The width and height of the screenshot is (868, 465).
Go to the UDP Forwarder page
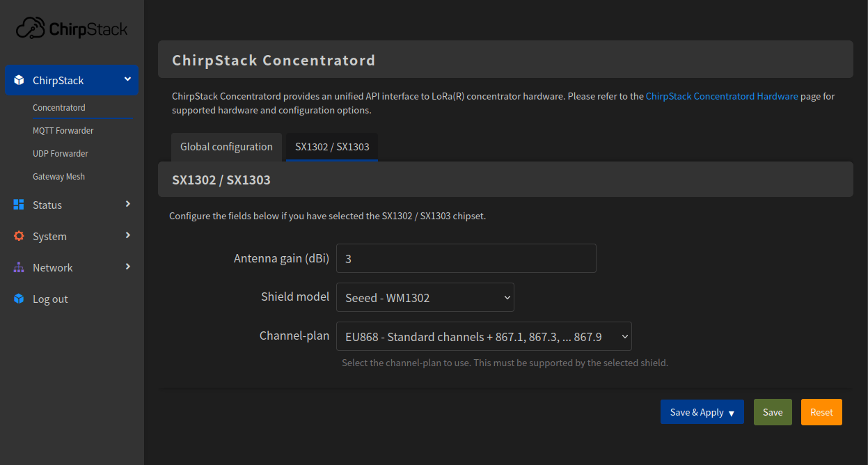[61, 154]
